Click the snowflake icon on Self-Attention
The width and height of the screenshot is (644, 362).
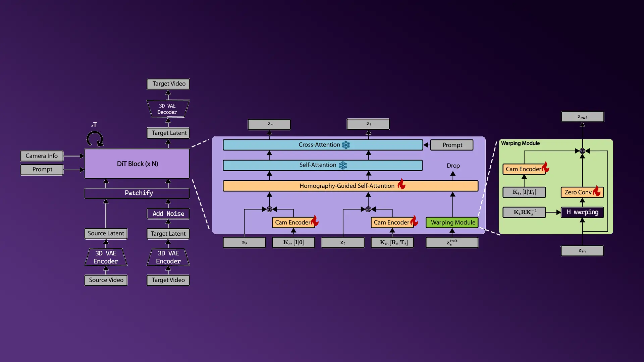point(343,165)
